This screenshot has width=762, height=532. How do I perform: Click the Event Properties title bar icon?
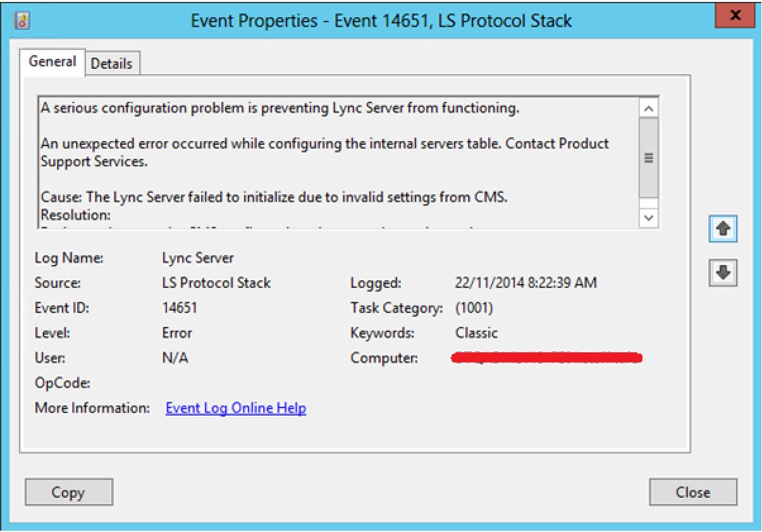click(22, 20)
